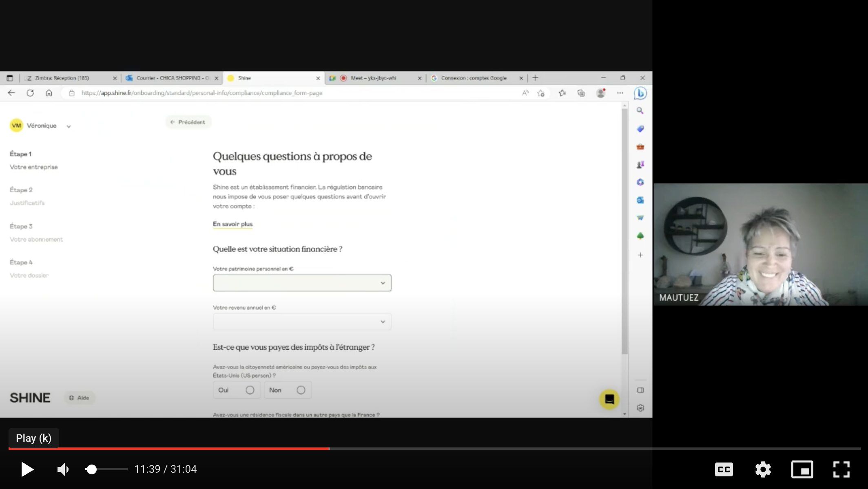Adjust the volume slider
868x489 pixels.
tap(106, 469)
